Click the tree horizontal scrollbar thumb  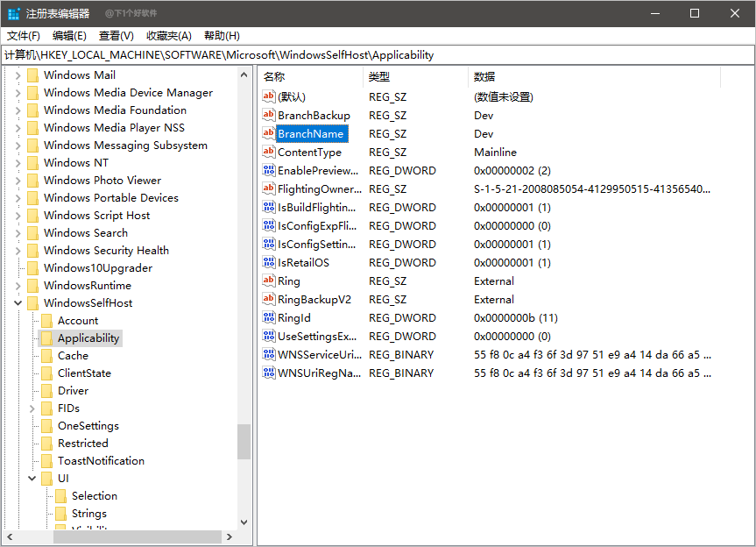tap(138, 536)
